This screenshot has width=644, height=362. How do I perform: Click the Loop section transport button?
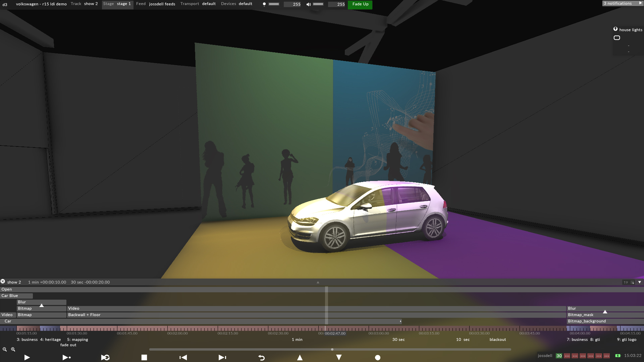pyautogui.click(x=105, y=358)
